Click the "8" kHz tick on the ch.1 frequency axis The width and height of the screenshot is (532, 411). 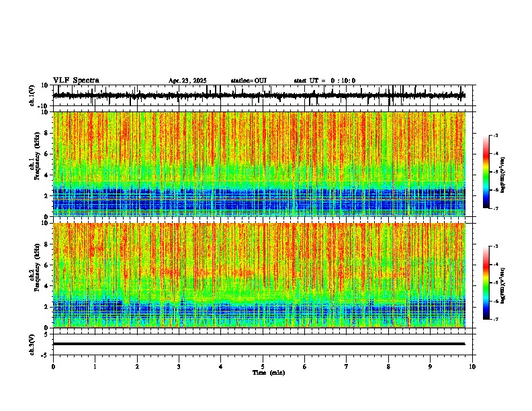pyautogui.click(x=46, y=133)
